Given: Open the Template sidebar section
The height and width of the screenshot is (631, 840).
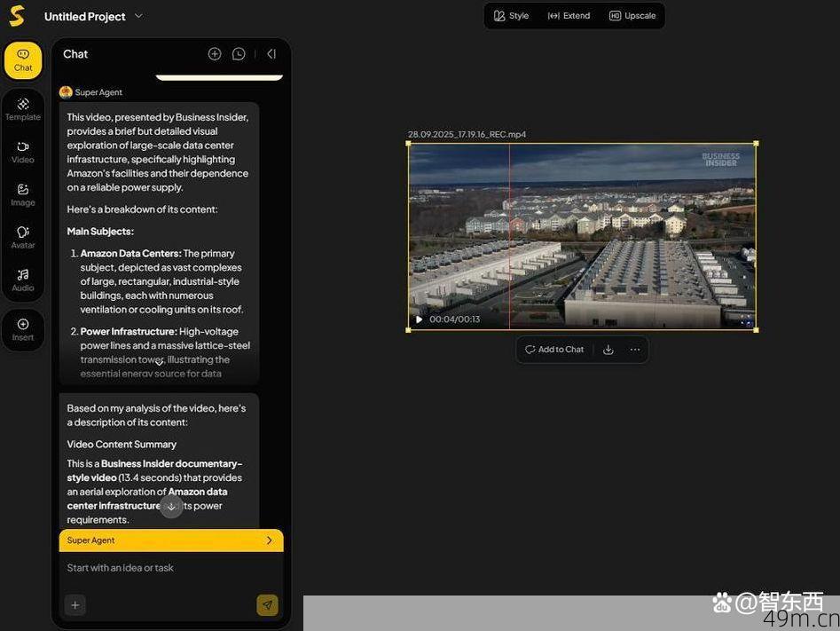Looking at the screenshot, I should coord(23,109).
